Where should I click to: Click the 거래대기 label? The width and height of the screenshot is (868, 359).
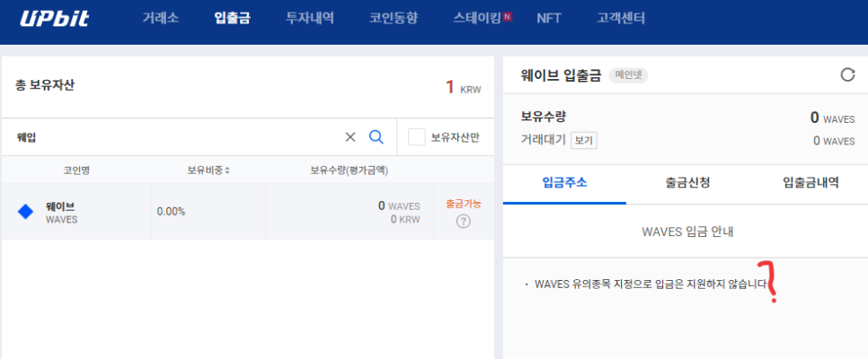coord(543,141)
